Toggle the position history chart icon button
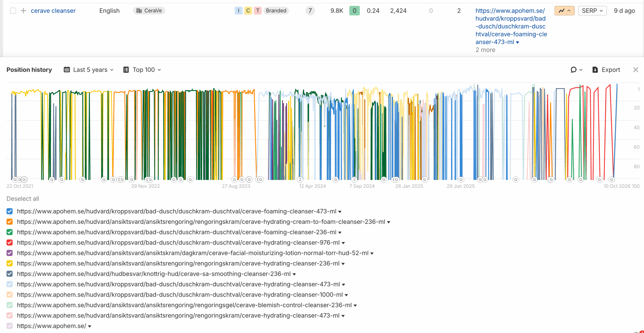This screenshot has height=333, width=644. pyautogui.click(x=564, y=11)
